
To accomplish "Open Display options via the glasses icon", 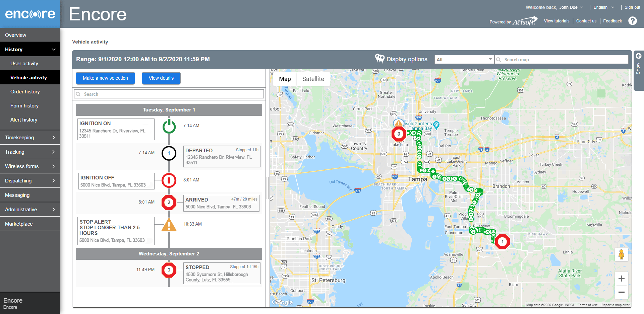I will 380,59.
